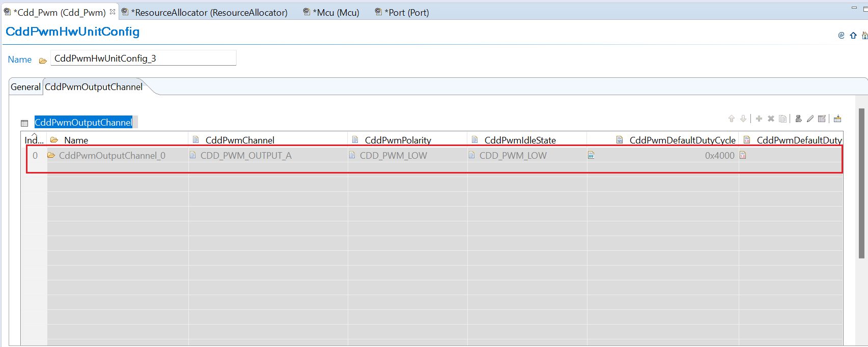
Task: Click the red 1.0 icon in last row cell
Action: (x=743, y=155)
